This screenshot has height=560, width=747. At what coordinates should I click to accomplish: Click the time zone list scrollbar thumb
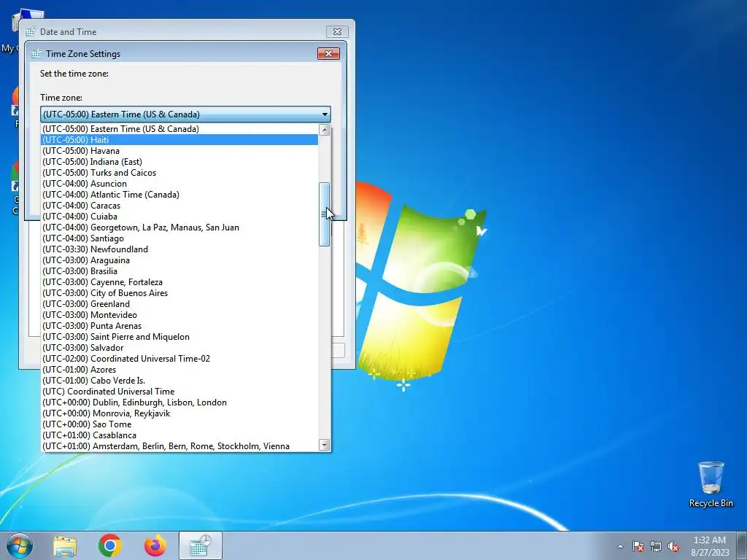[325, 214]
